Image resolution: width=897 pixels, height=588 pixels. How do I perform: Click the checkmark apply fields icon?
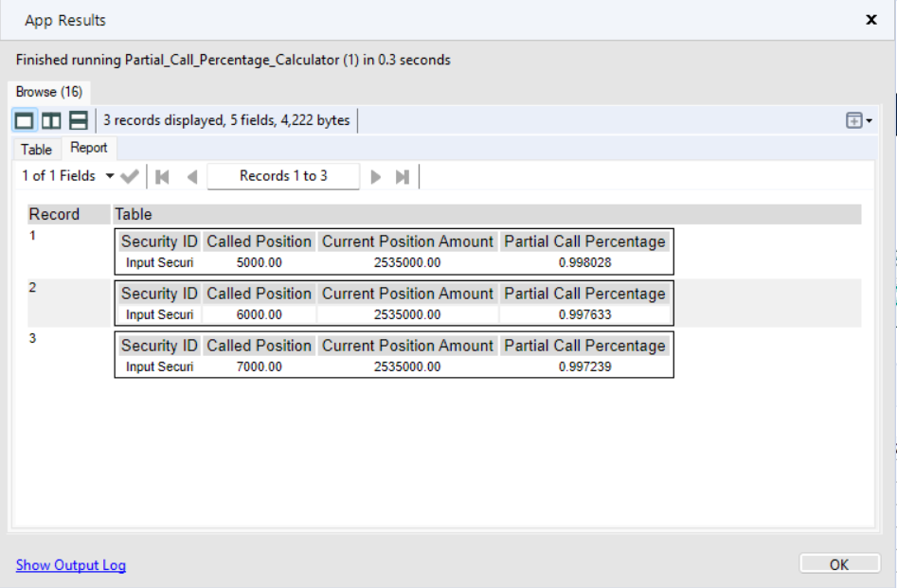(131, 176)
